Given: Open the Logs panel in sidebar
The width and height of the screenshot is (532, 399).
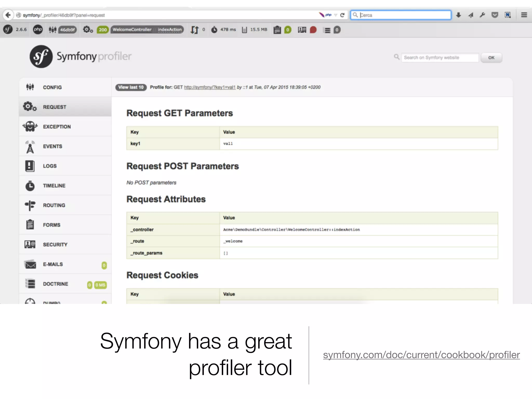Looking at the screenshot, I should (65, 166).
